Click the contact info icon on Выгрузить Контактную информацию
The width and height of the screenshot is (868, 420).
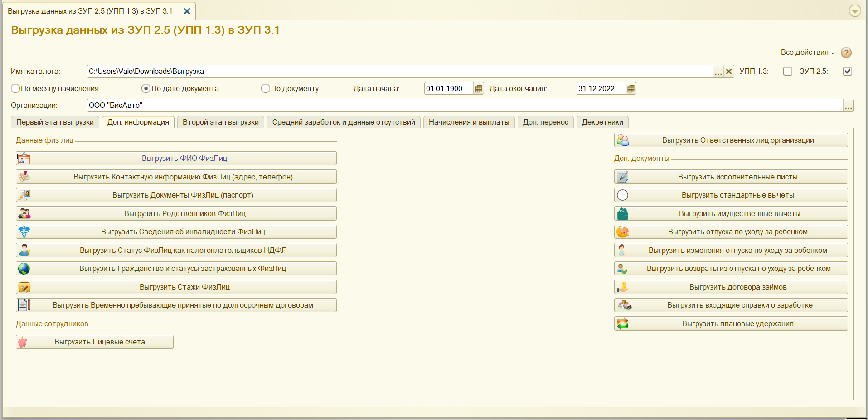(x=24, y=177)
